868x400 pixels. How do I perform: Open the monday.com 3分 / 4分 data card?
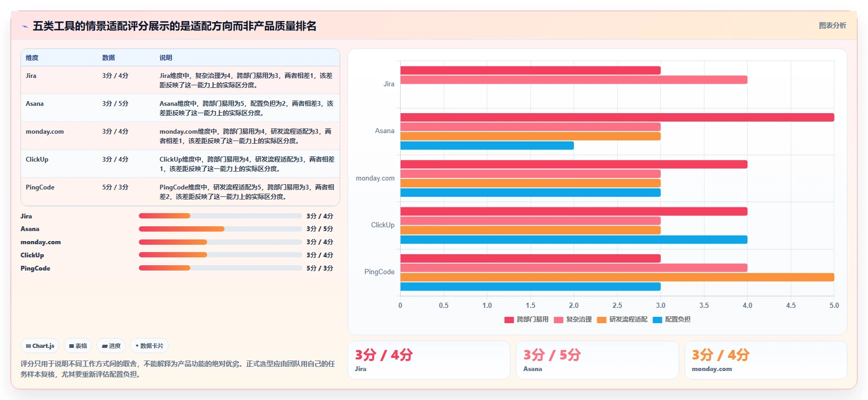pos(765,360)
